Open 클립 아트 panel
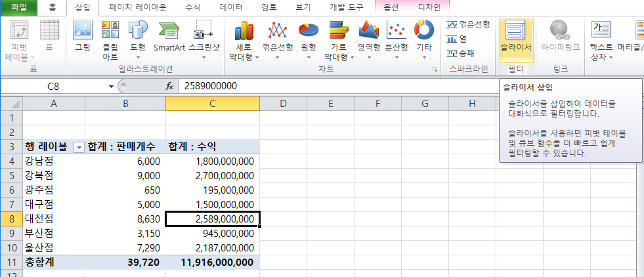The width and height of the screenshot is (644, 277). 110,40
